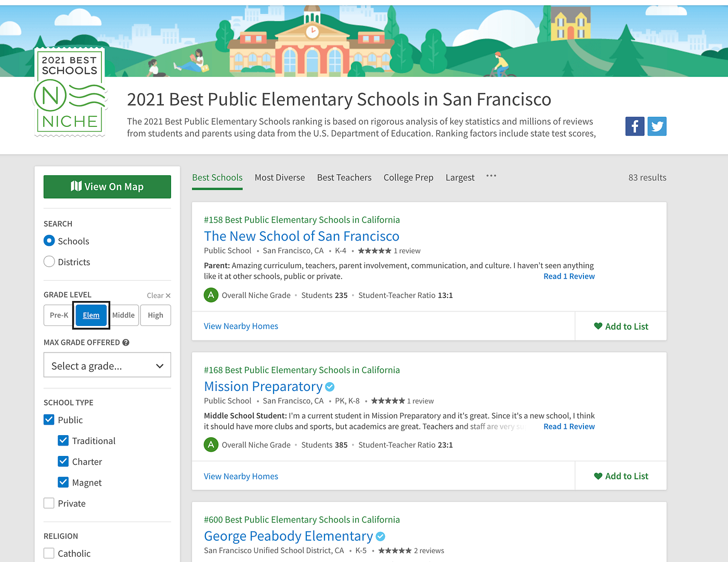Uncheck the Charter checkbox
The width and height of the screenshot is (728, 562).
pos(63,461)
